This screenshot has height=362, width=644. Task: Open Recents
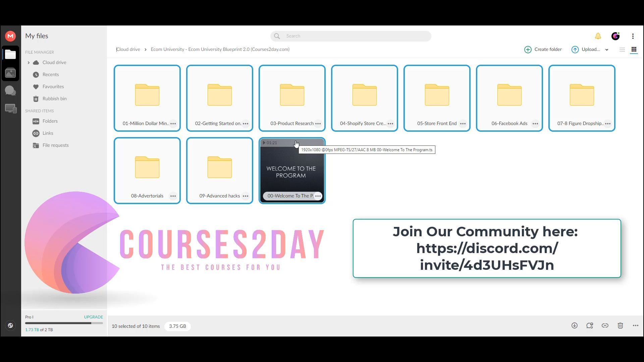51,74
